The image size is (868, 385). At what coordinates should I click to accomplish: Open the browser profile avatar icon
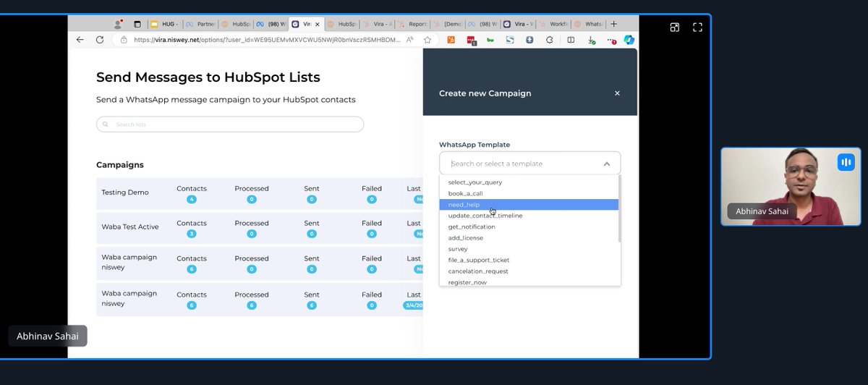pyautogui.click(x=118, y=24)
